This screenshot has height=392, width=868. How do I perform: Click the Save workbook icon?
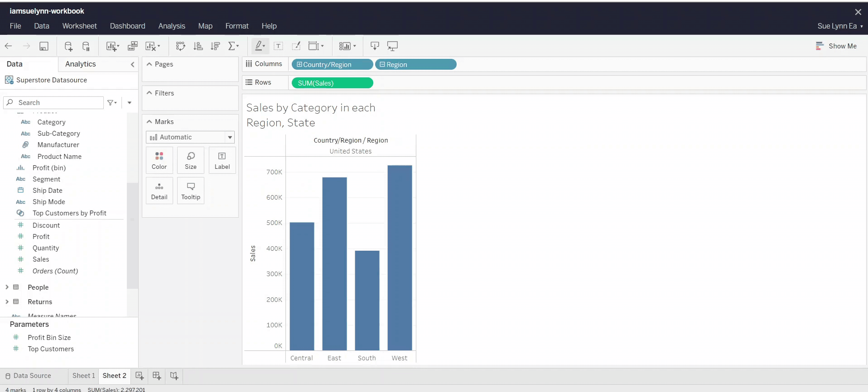click(x=44, y=46)
